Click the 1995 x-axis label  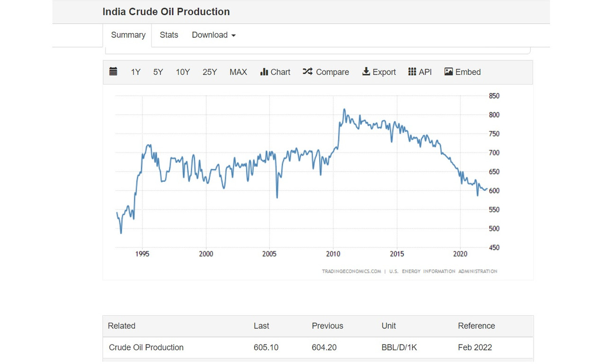143,254
